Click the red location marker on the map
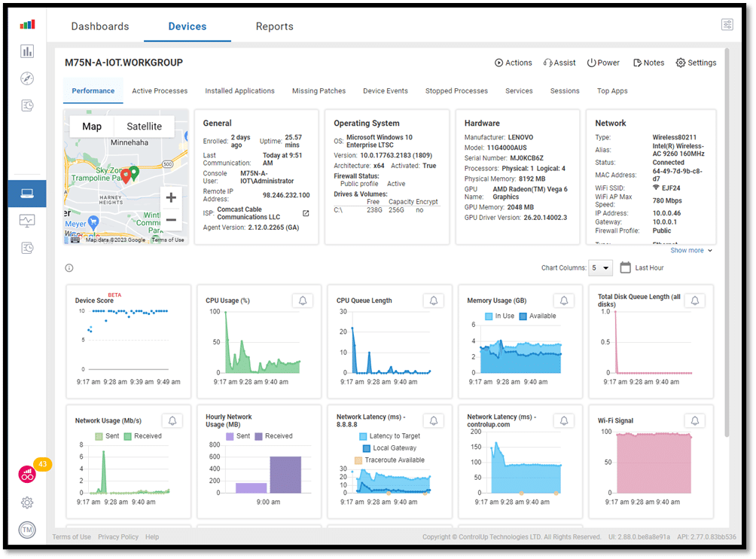The image size is (756, 559). coord(126,176)
